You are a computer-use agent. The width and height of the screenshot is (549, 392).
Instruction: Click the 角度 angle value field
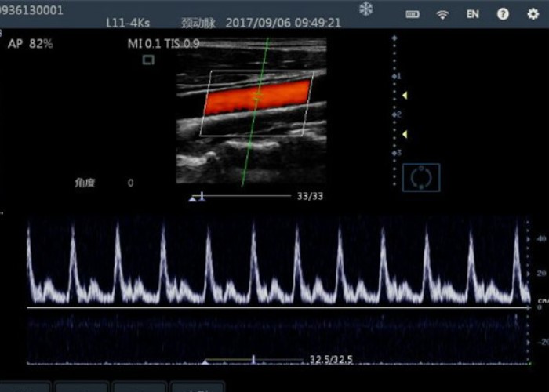click(x=130, y=183)
